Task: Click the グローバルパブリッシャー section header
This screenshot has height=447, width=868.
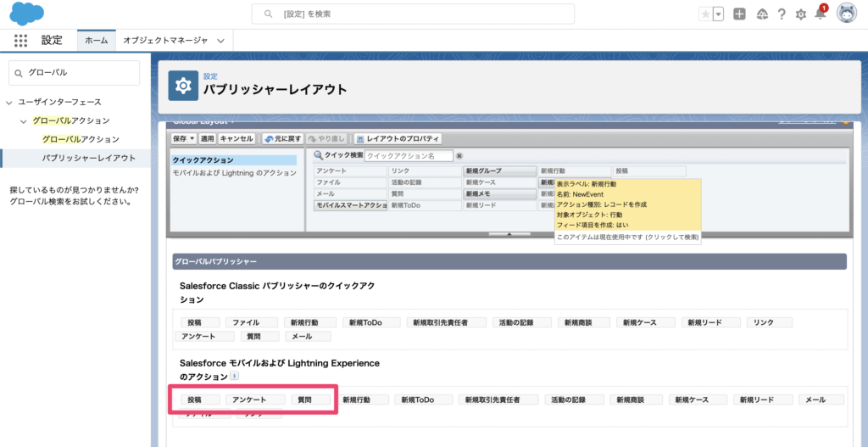Action: 509,261
